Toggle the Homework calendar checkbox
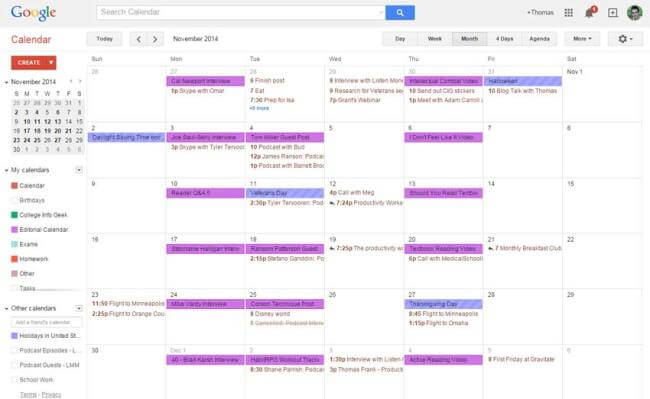The height and width of the screenshot is (399, 650). pyautogui.click(x=14, y=259)
